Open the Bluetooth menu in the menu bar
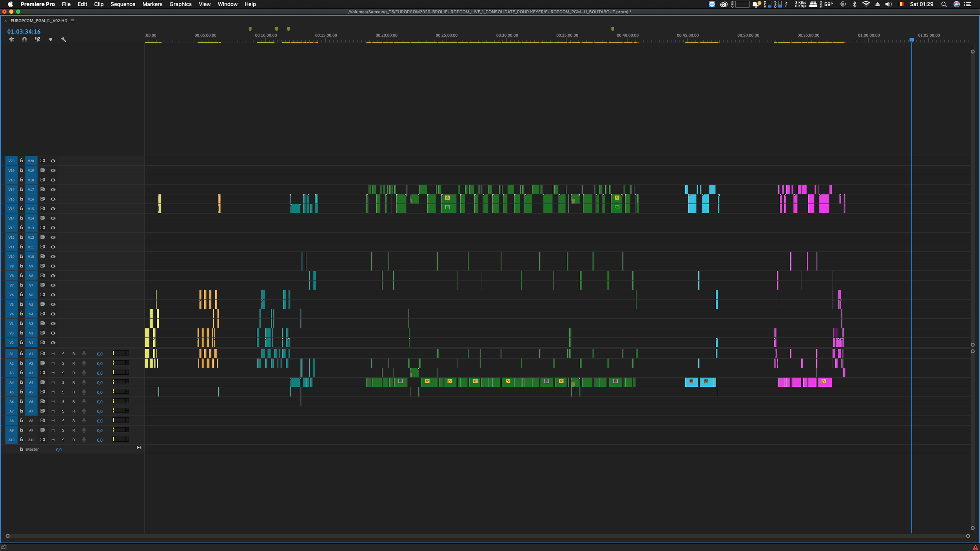 854,4
